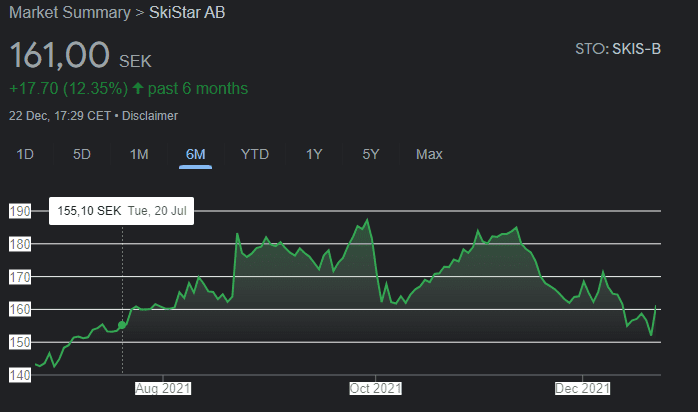Viewport: 698px width, 412px height.
Task: Select the active 6M time range tab
Action: click(x=195, y=154)
